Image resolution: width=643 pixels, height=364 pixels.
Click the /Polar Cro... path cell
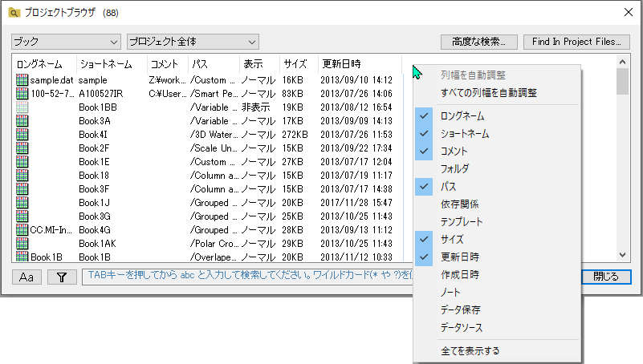tap(214, 244)
